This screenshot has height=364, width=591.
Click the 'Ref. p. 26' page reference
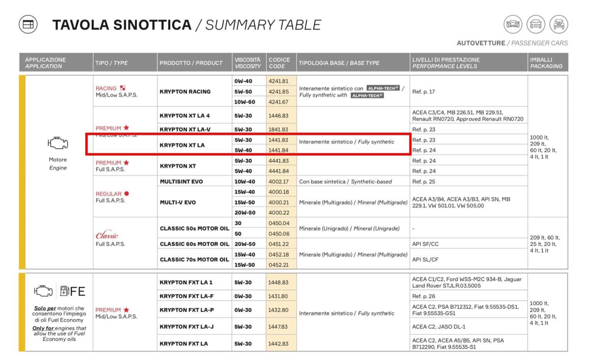click(423, 296)
